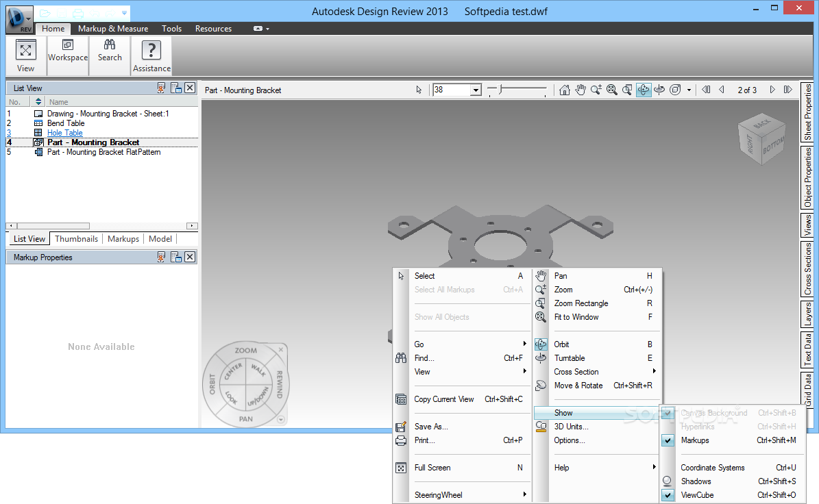
Task: Open the SteeringWheel menu arrow at its corner
Action: coord(281,420)
